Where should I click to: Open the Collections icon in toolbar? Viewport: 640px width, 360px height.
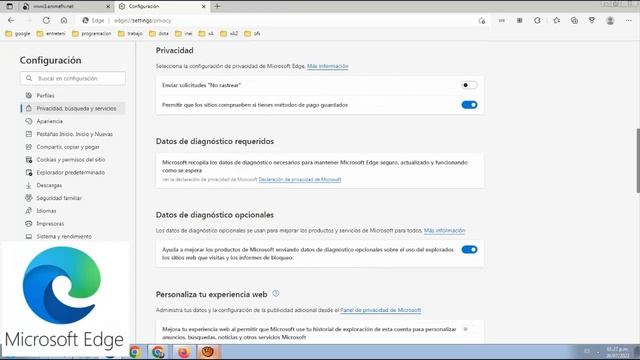click(x=574, y=20)
